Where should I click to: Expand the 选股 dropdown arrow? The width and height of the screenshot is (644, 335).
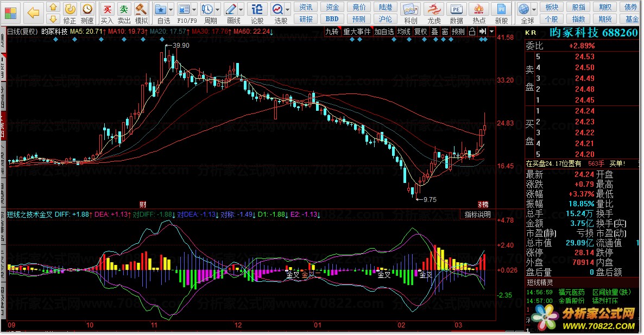tap(288, 9)
